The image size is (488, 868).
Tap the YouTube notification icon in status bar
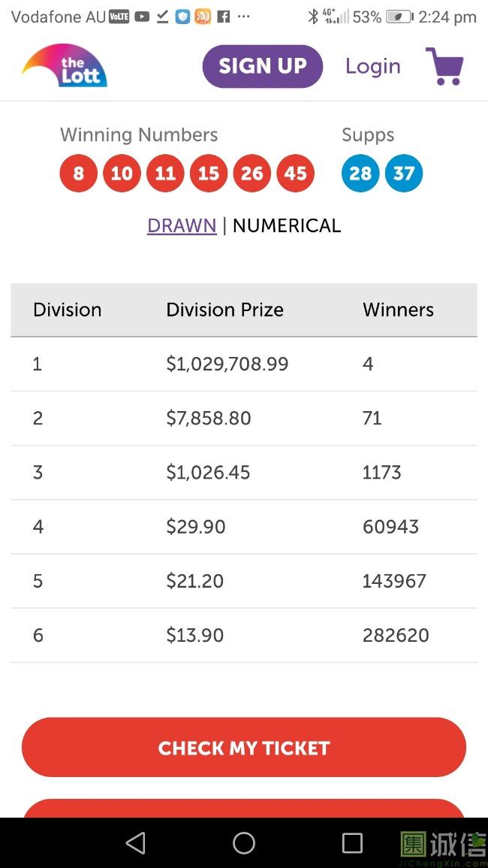(x=142, y=17)
